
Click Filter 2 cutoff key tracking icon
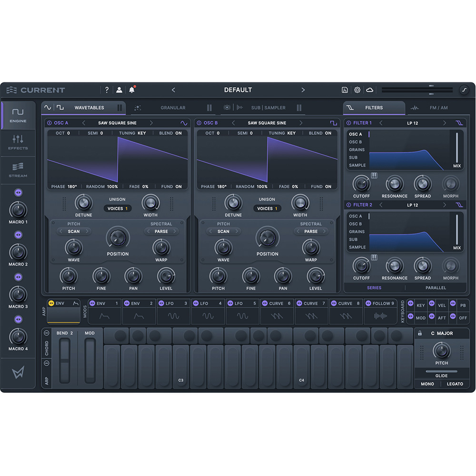[x=374, y=258]
